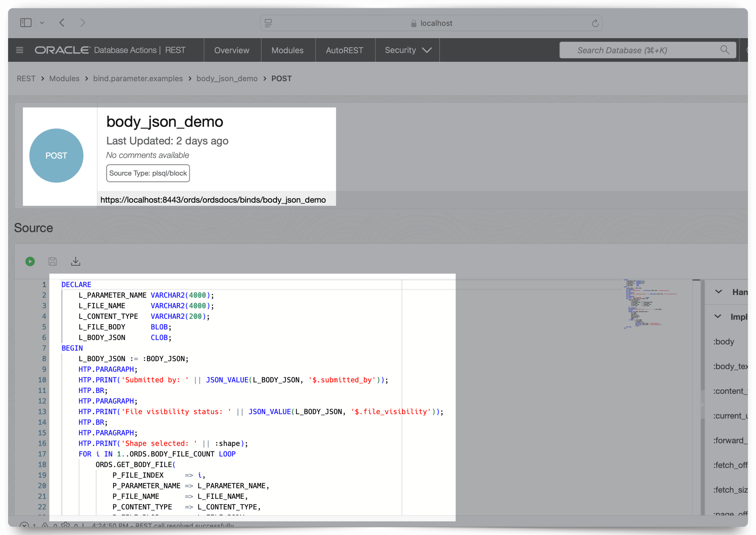Open the hamburger navigation menu
Viewport: 756px width, 535px height.
click(x=20, y=50)
